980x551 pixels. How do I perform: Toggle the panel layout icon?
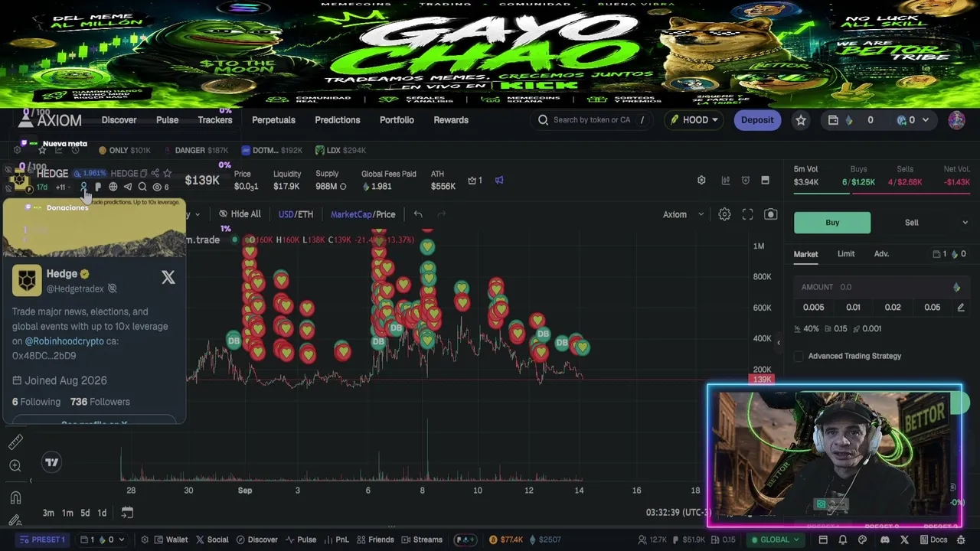click(x=765, y=181)
